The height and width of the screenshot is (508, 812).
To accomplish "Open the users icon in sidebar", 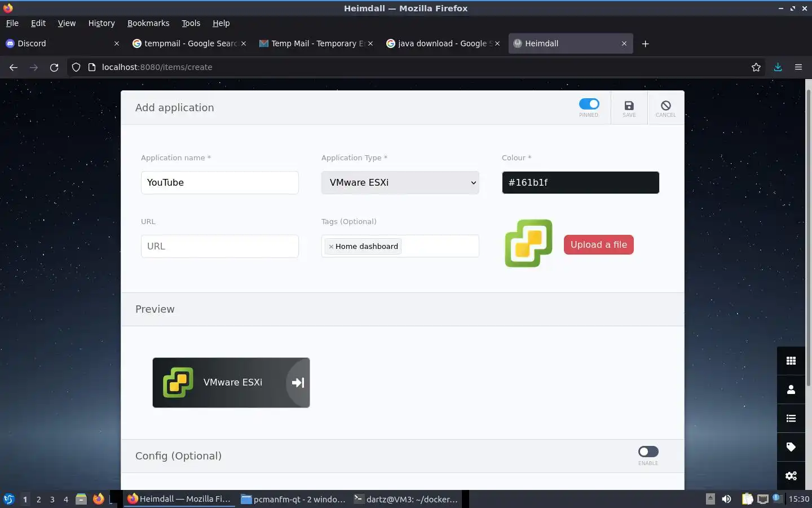I will tap(791, 389).
